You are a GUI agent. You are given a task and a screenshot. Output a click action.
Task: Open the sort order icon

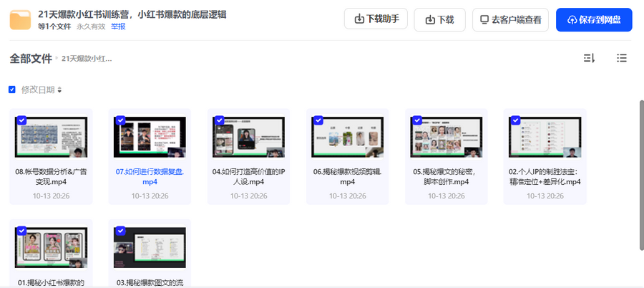[589, 59]
